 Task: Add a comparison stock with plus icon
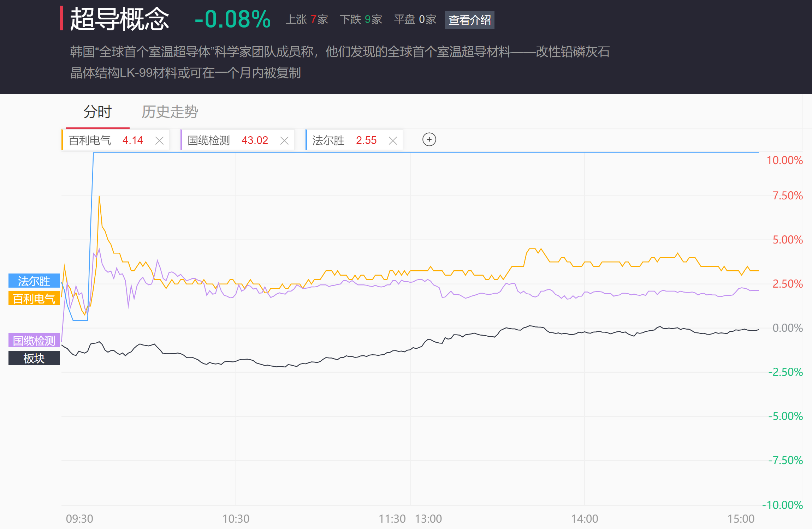click(x=429, y=139)
